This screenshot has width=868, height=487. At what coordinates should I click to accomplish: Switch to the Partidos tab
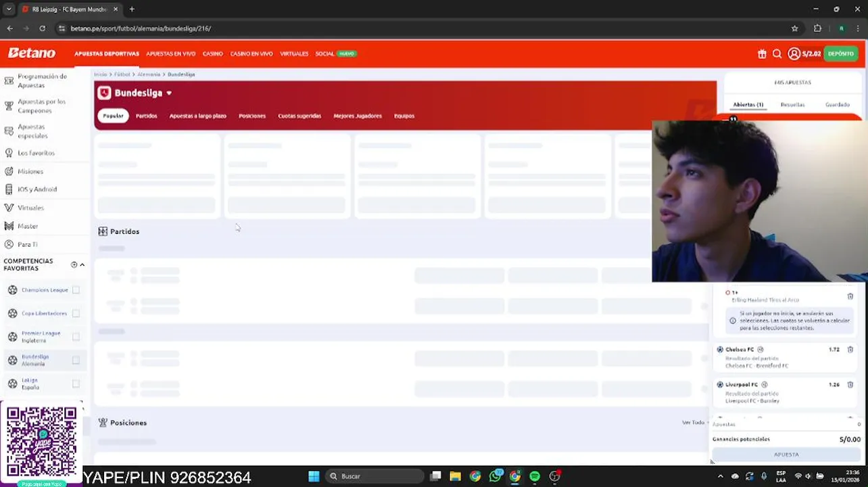(x=146, y=116)
